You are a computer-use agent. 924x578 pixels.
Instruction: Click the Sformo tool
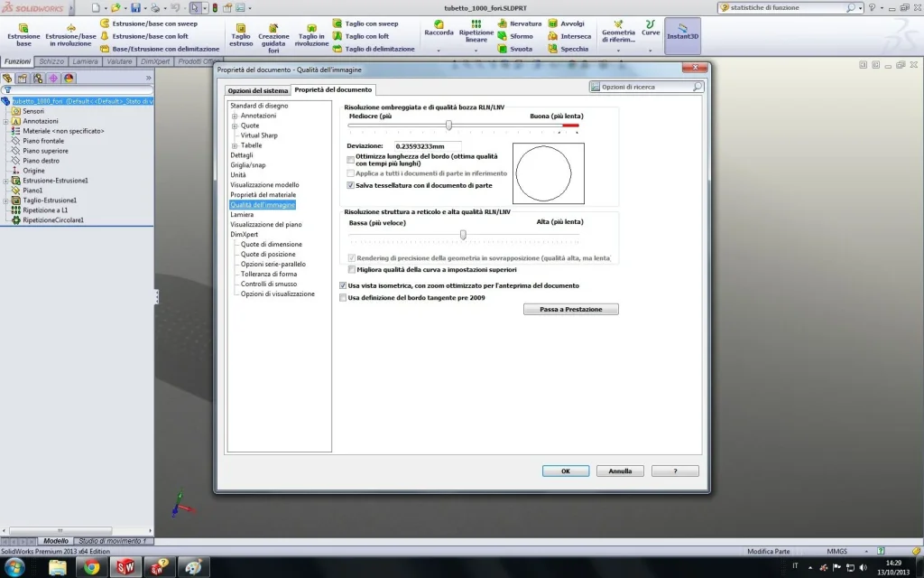click(x=515, y=36)
